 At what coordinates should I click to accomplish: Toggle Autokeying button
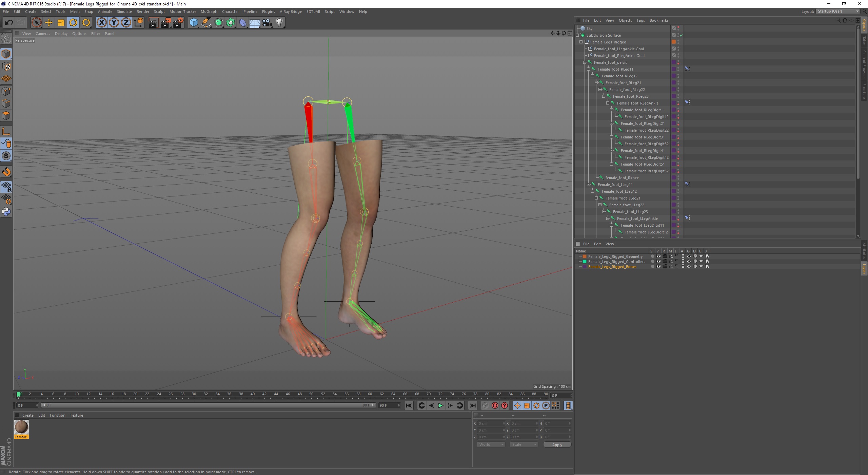tap(495, 405)
